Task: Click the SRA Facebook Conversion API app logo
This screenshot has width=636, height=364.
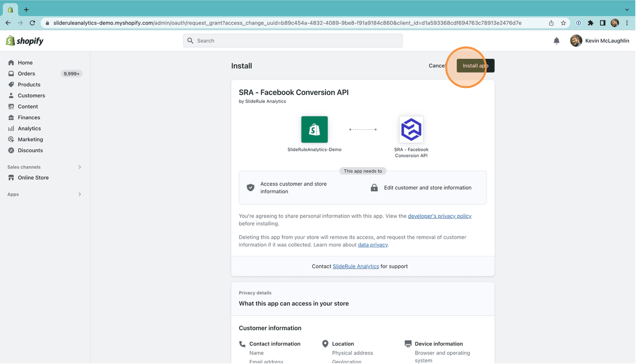Action: click(x=411, y=129)
